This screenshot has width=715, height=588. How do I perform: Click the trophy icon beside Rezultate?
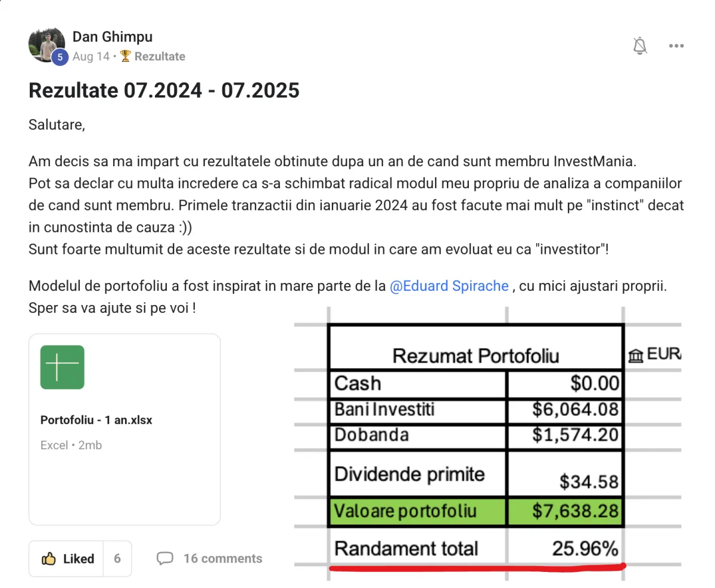click(125, 56)
